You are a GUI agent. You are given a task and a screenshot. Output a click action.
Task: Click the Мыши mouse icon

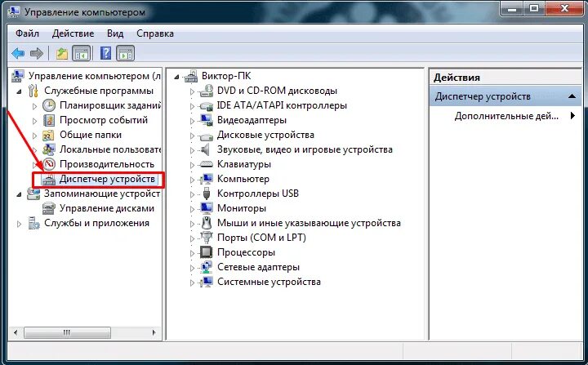207,223
